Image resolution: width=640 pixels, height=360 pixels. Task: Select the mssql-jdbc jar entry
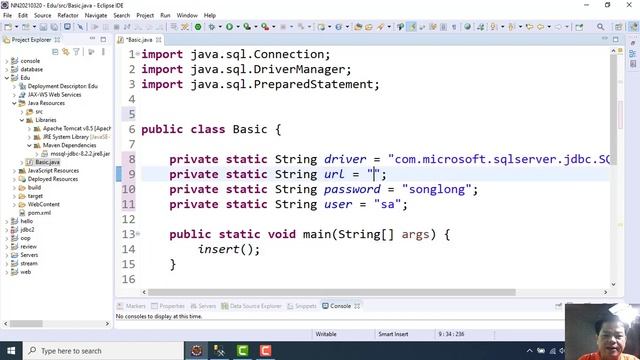pos(80,154)
